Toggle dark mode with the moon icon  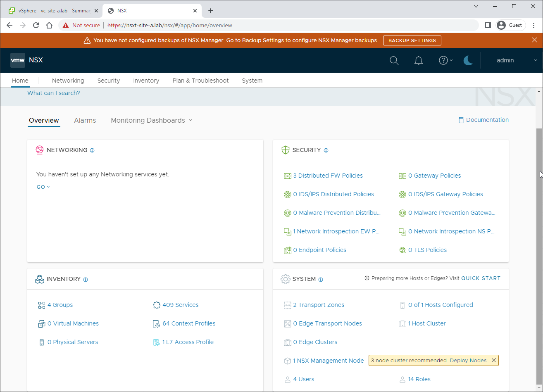click(x=468, y=60)
